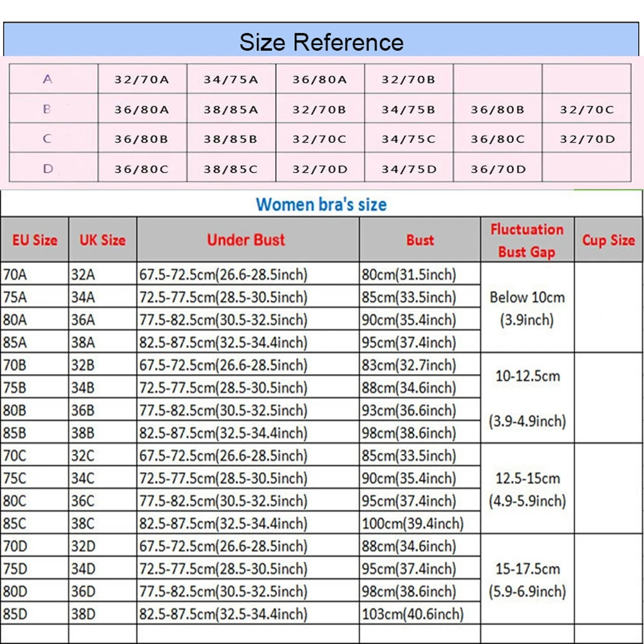Select the "Fluctuation Bust Gap" header
Image resolution: width=644 pixels, height=644 pixels.
coord(527,240)
